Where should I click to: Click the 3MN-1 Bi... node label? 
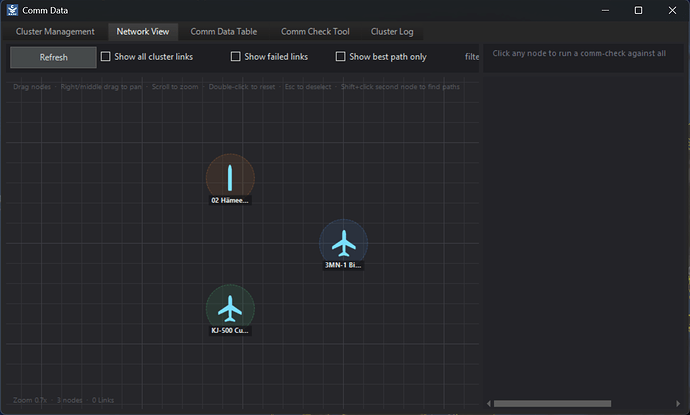[343, 265]
